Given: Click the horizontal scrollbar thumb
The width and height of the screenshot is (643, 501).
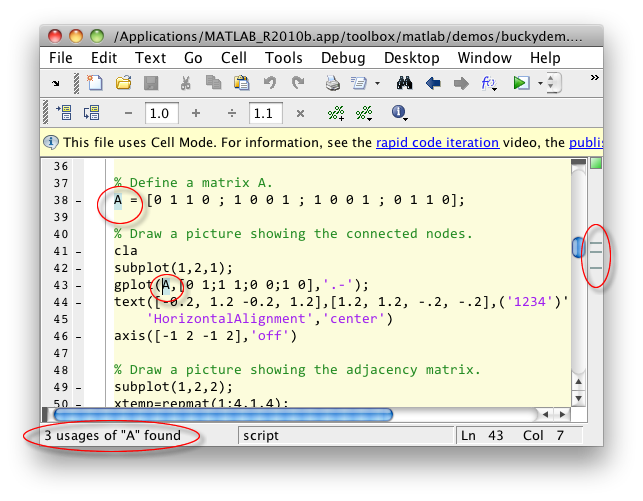Looking at the screenshot, I should (222, 414).
